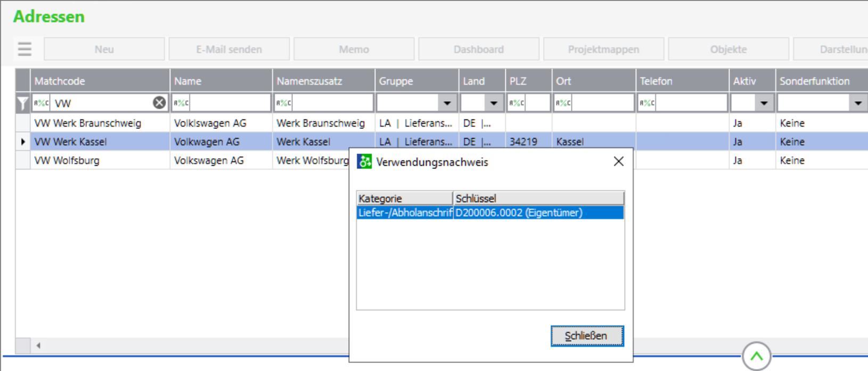
Task: Focus the Telefon filter input field
Action: pyautogui.click(x=691, y=103)
